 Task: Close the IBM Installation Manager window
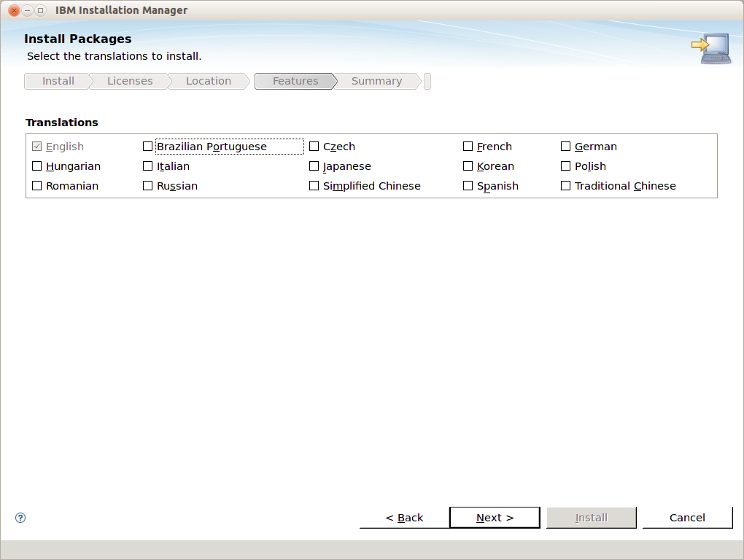(15, 10)
